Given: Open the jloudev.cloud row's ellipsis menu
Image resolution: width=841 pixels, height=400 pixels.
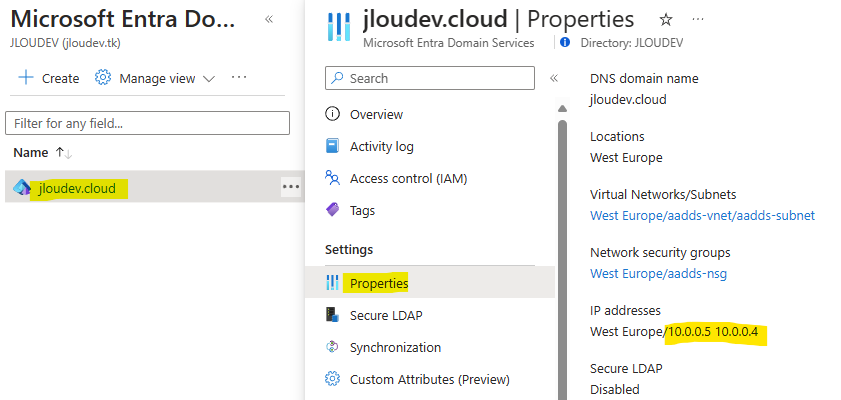Looking at the screenshot, I should point(291,187).
